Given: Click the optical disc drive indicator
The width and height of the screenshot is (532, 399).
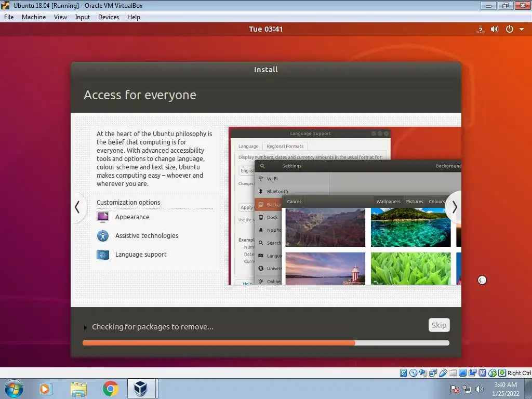Looking at the screenshot, I should click(413, 373).
